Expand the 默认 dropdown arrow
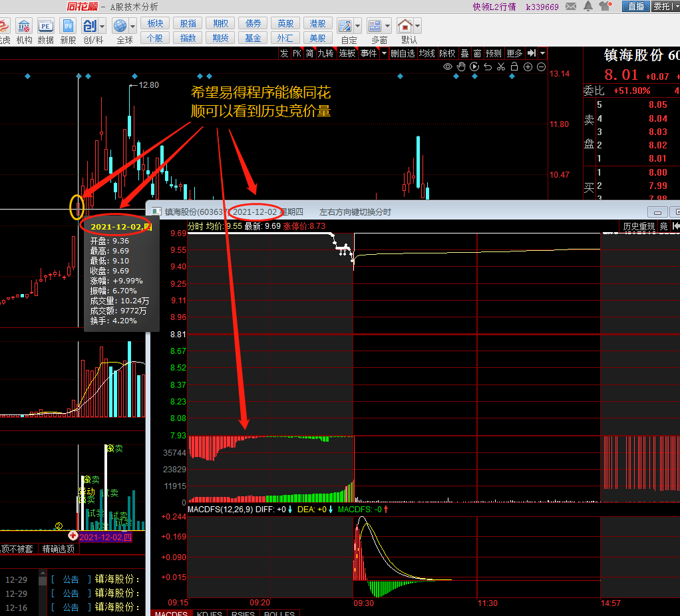Viewport: 680px width, 616px height. pyautogui.click(x=417, y=27)
